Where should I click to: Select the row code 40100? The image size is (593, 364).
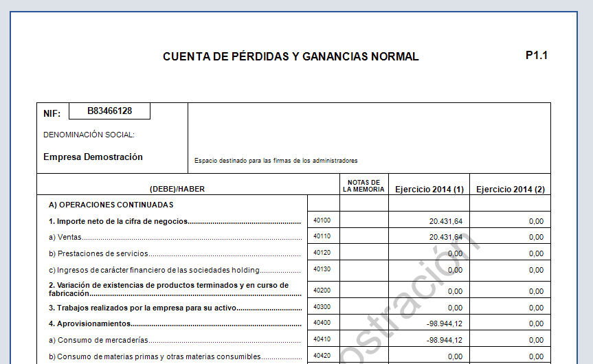coord(322,220)
